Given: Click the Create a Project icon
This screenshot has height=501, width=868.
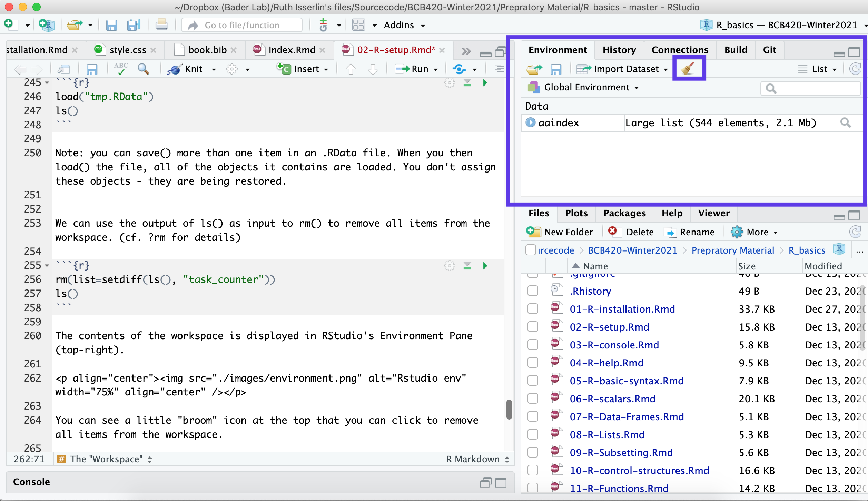Looking at the screenshot, I should point(46,25).
